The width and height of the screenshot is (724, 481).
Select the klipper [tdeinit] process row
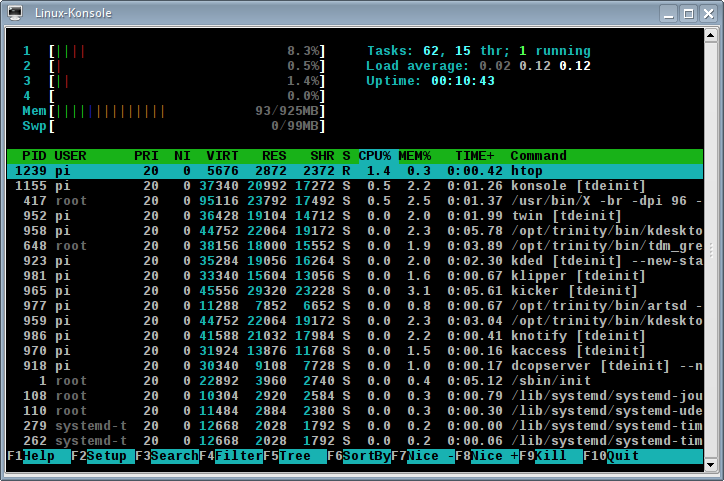tap(355, 276)
